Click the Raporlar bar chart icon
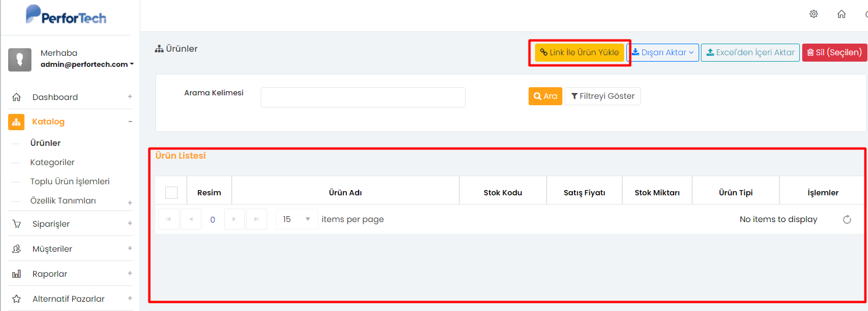The height and width of the screenshot is (311, 868). [x=16, y=274]
